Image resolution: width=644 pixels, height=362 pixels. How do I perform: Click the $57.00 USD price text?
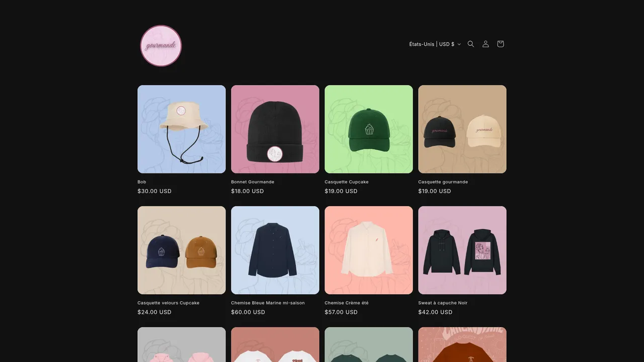tap(341, 312)
